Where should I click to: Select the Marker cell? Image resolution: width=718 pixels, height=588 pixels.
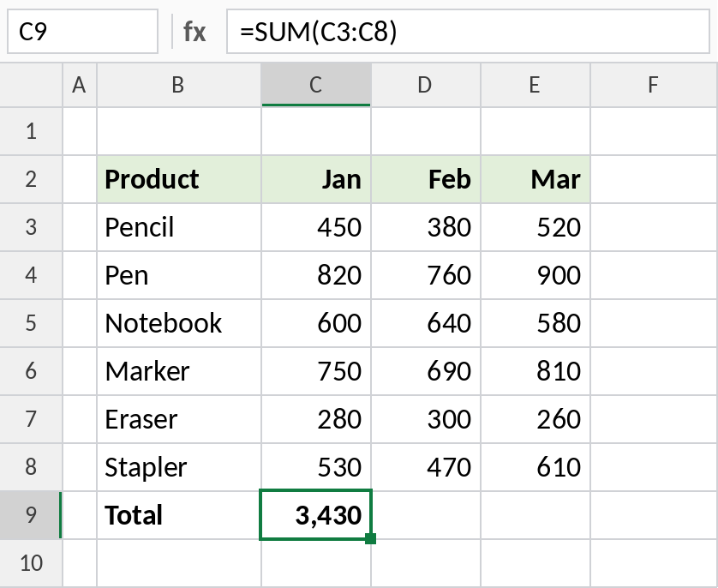(x=179, y=371)
